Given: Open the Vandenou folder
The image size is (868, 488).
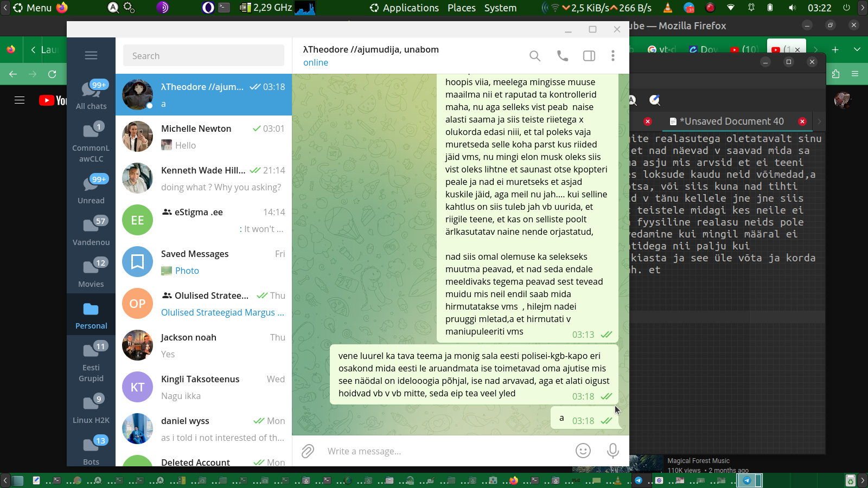Looking at the screenshot, I should coord(91,231).
